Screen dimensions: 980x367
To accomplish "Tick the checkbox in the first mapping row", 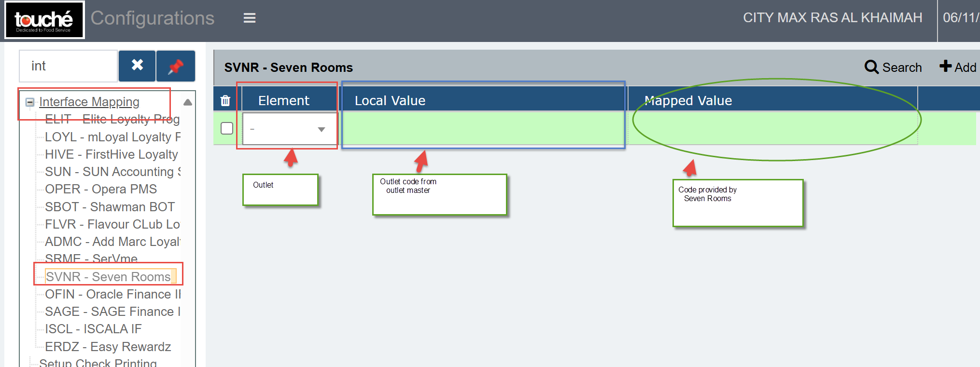I will point(227,128).
